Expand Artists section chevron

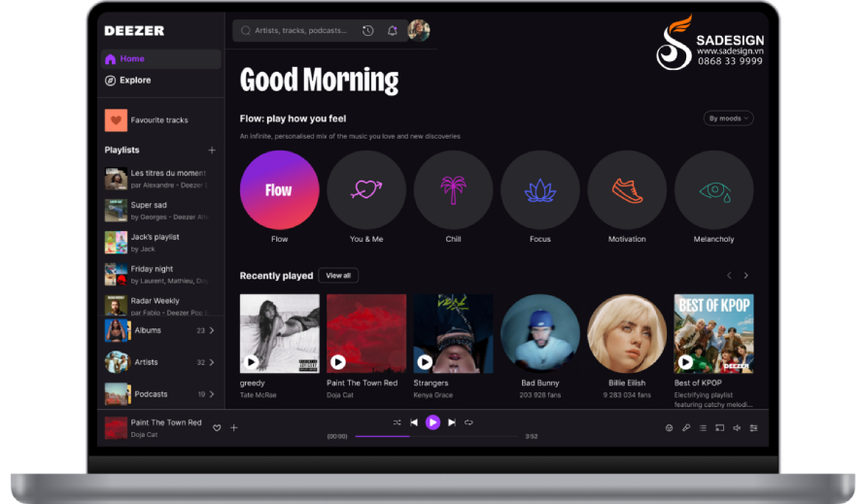[x=212, y=362]
